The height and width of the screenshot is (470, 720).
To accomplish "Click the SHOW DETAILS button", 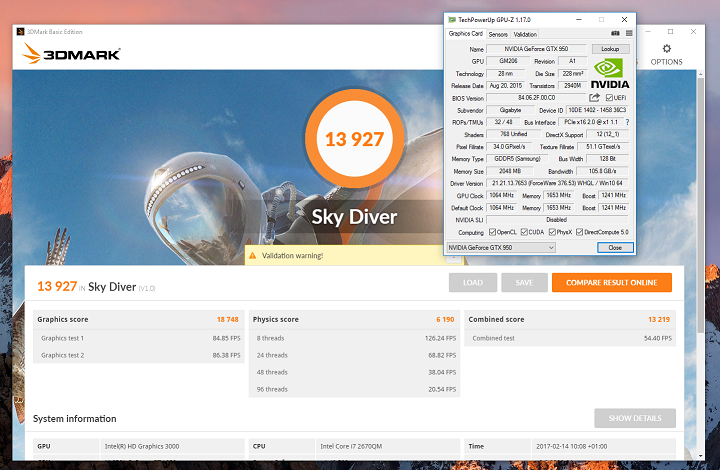I will pyautogui.click(x=635, y=418).
